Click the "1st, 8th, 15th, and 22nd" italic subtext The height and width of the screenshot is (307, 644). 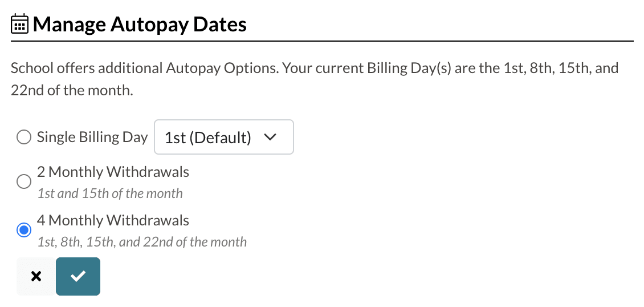point(142,242)
